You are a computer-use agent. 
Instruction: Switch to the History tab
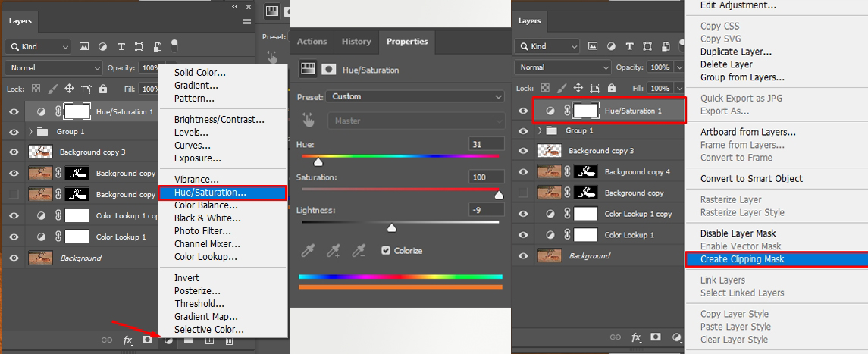click(x=356, y=42)
